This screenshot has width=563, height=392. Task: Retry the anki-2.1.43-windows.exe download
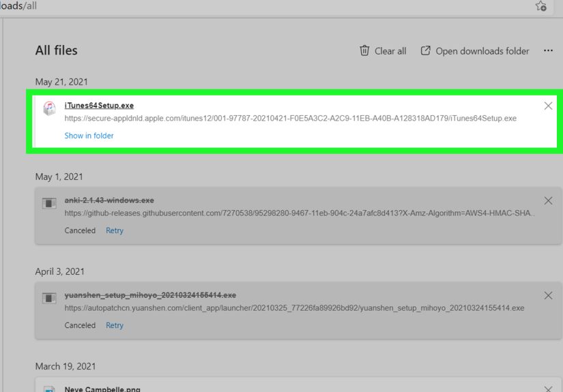coord(115,230)
